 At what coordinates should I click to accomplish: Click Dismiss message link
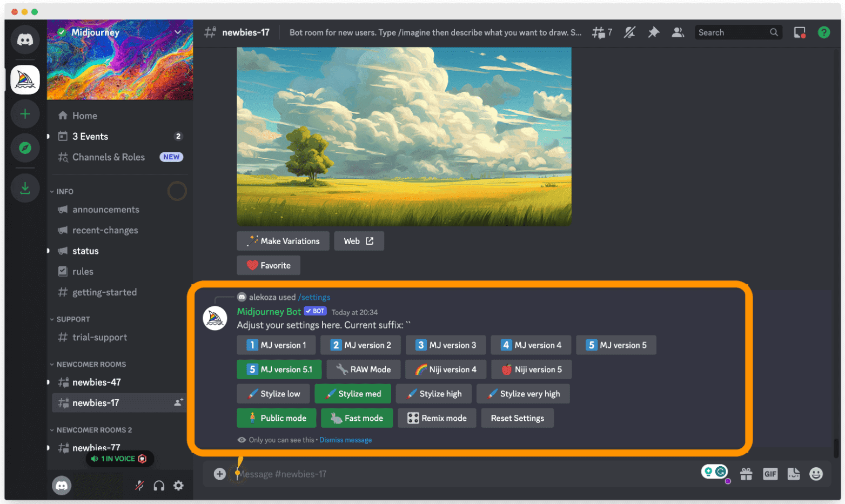(345, 440)
